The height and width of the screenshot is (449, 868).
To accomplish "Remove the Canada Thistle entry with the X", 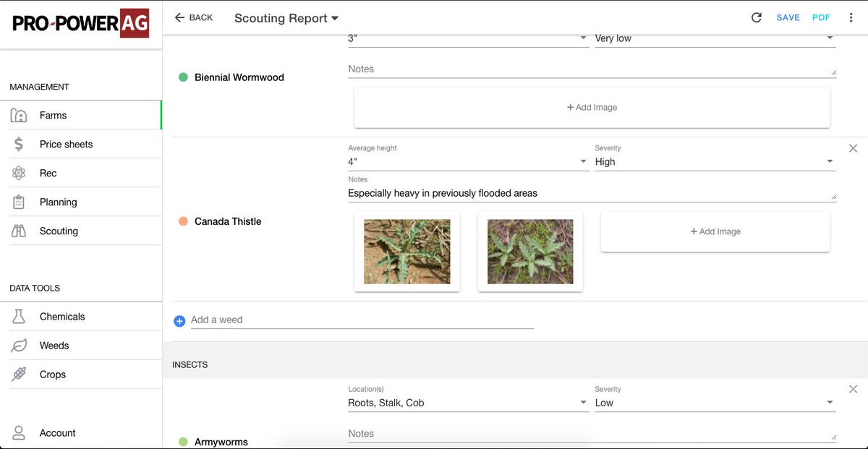I will coord(853,148).
